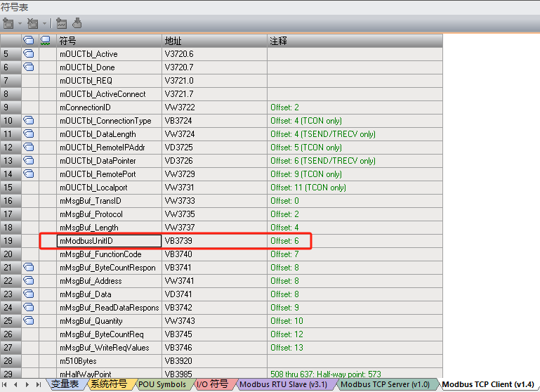The width and height of the screenshot is (540, 392).
Task: Click the mMsgBuf_Length symbol cell
Action: 109,228
